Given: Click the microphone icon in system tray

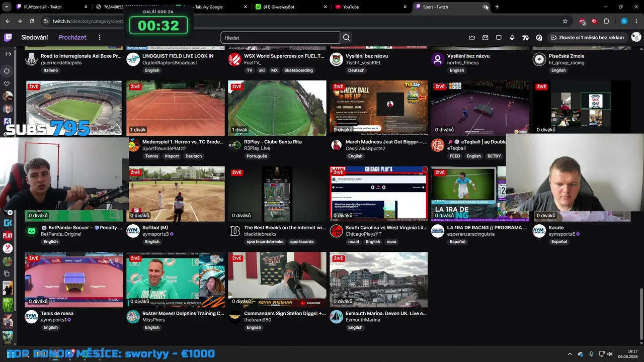Looking at the screenshot, I should [591, 354].
